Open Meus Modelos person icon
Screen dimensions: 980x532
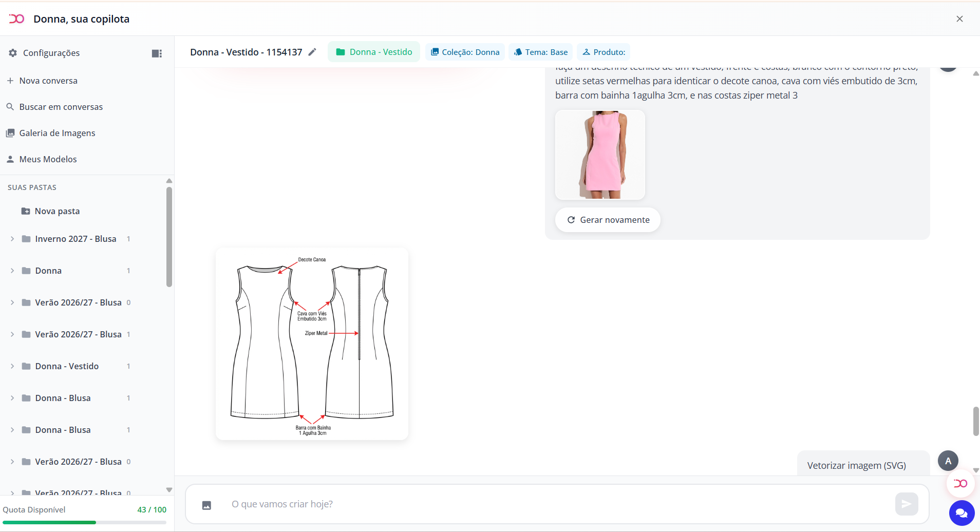coord(10,159)
